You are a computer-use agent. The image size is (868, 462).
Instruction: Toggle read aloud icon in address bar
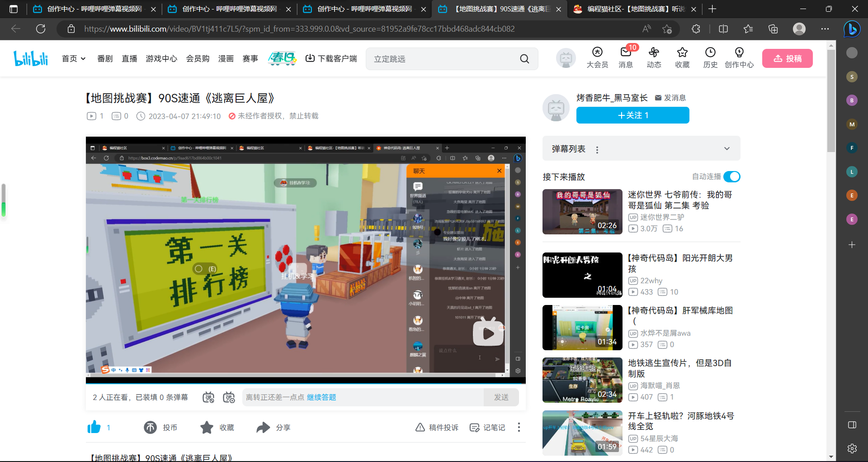point(646,29)
